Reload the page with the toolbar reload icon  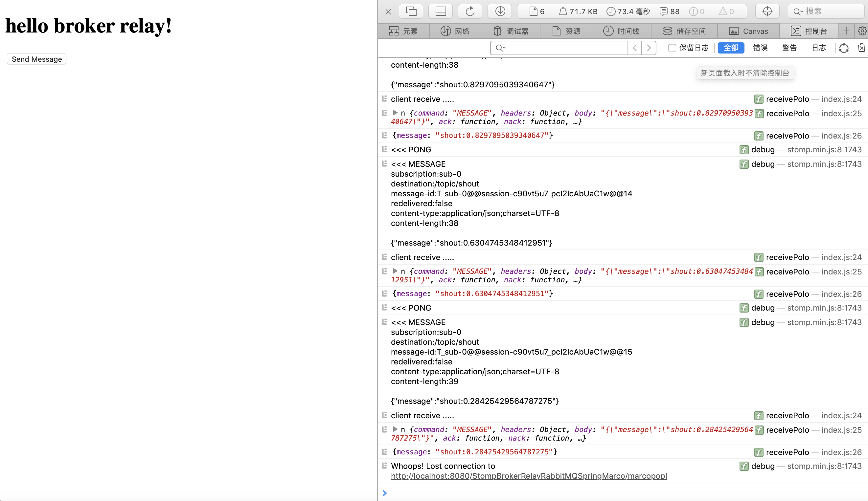470,11
